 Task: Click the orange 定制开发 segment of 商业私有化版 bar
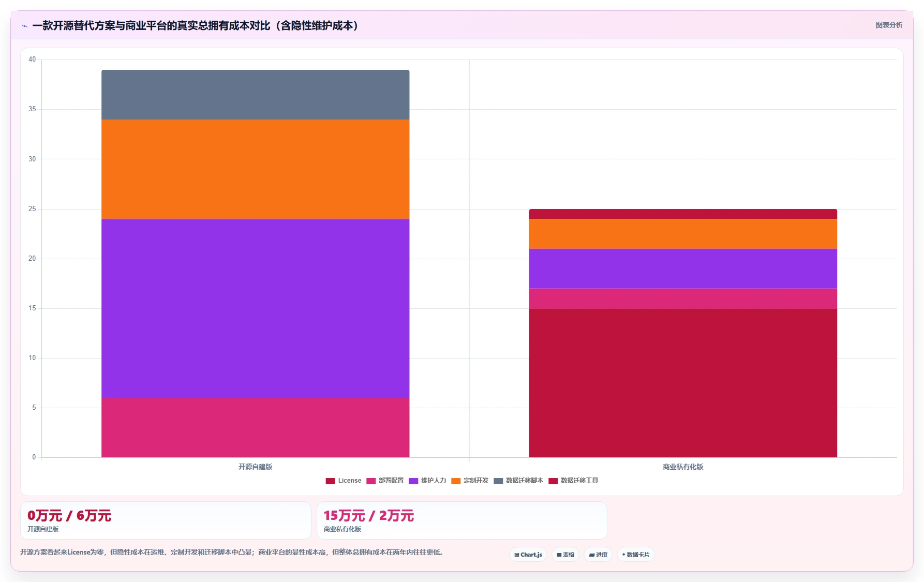tap(683, 234)
